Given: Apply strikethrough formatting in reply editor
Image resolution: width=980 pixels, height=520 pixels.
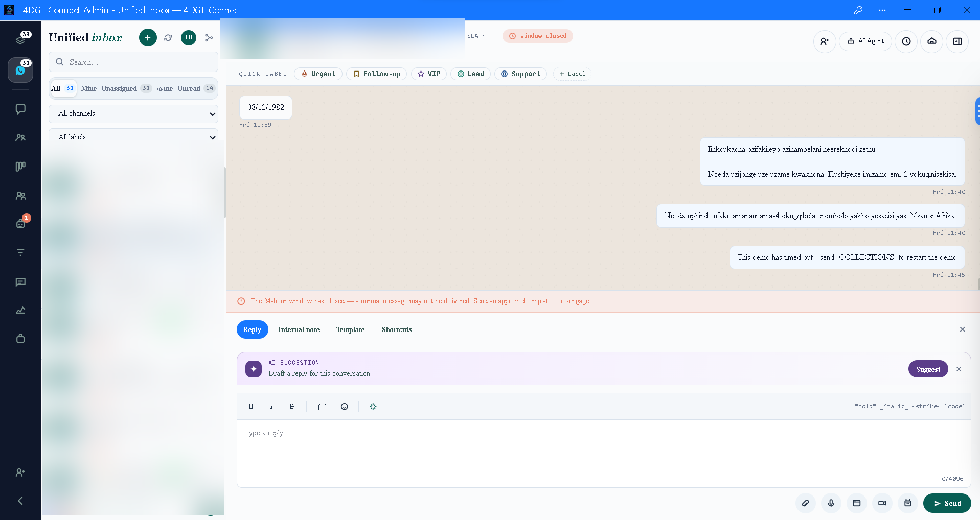Looking at the screenshot, I should click(292, 406).
